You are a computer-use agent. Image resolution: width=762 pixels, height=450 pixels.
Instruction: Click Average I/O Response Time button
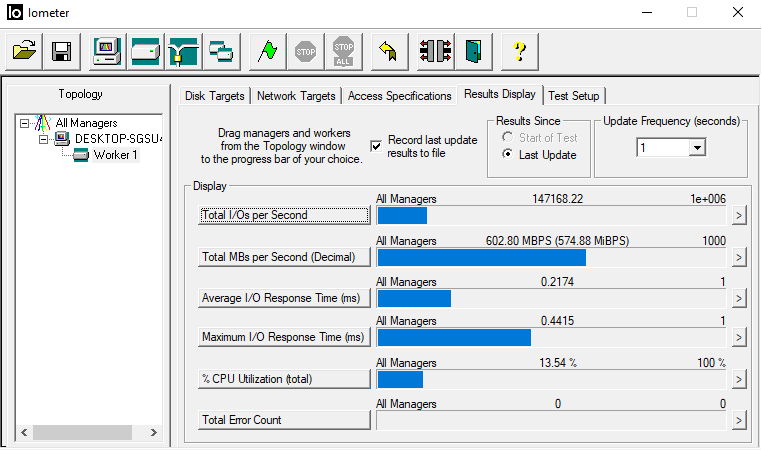284,298
